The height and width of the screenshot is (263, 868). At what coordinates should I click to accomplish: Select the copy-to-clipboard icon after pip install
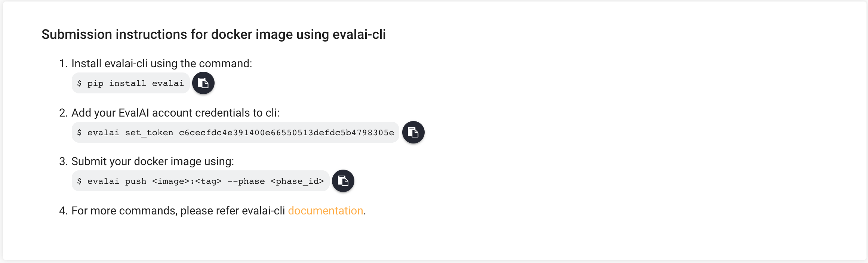[203, 83]
